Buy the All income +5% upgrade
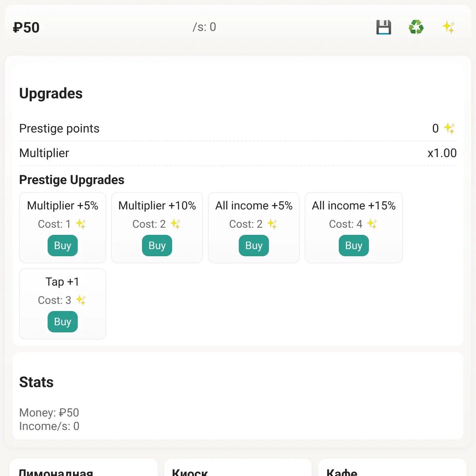The image size is (476, 476). click(x=254, y=246)
